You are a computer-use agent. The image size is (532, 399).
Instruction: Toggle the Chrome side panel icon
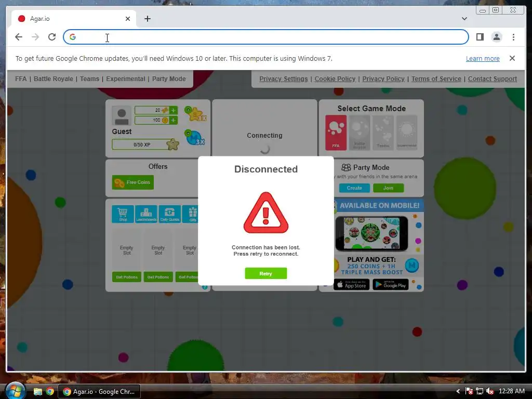click(480, 37)
